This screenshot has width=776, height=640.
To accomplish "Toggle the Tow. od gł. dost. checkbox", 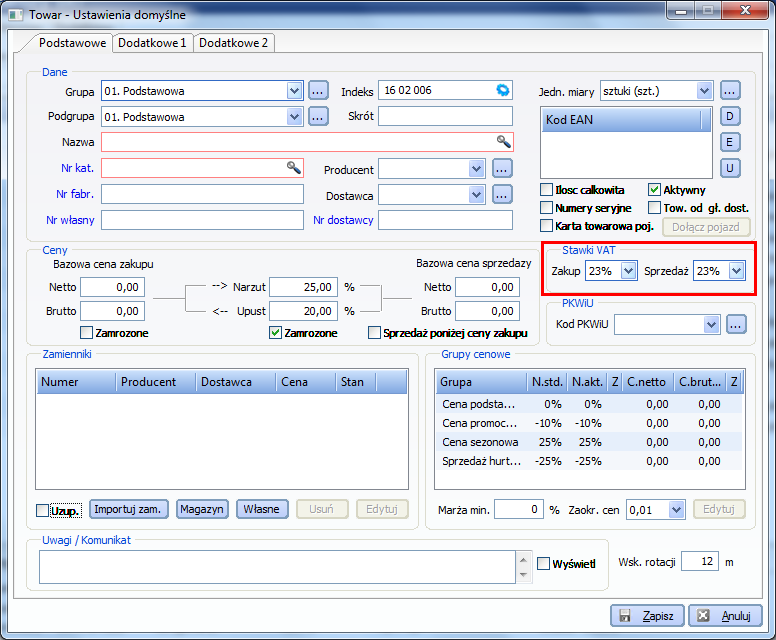I will pos(654,207).
